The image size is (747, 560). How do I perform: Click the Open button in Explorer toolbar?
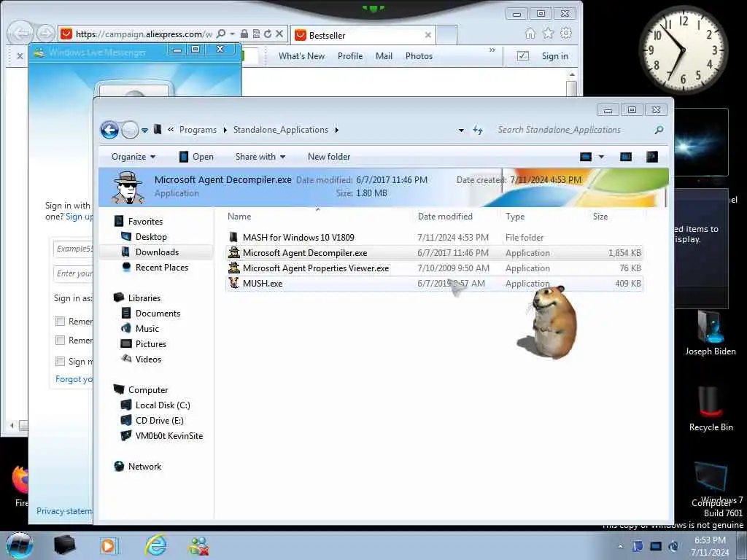196,157
